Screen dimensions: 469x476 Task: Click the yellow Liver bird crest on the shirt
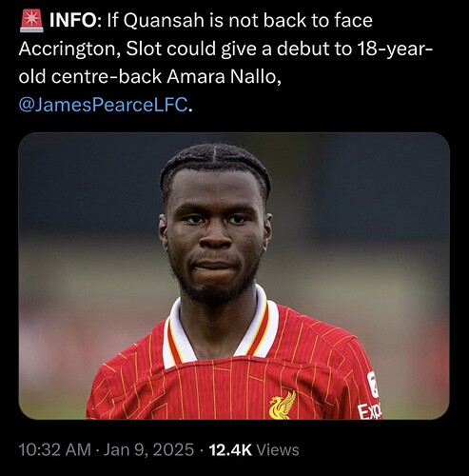283,406
